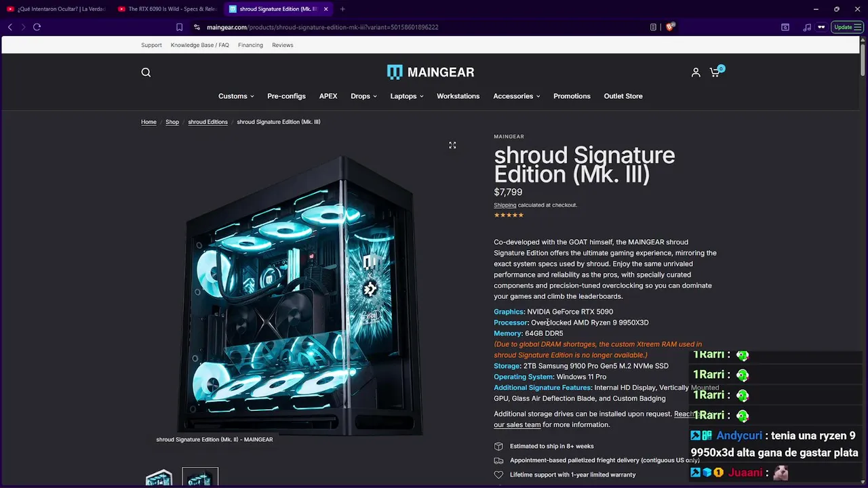Click the lifetime support heart icon
The height and width of the screenshot is (488, 868).
[498, 474]
